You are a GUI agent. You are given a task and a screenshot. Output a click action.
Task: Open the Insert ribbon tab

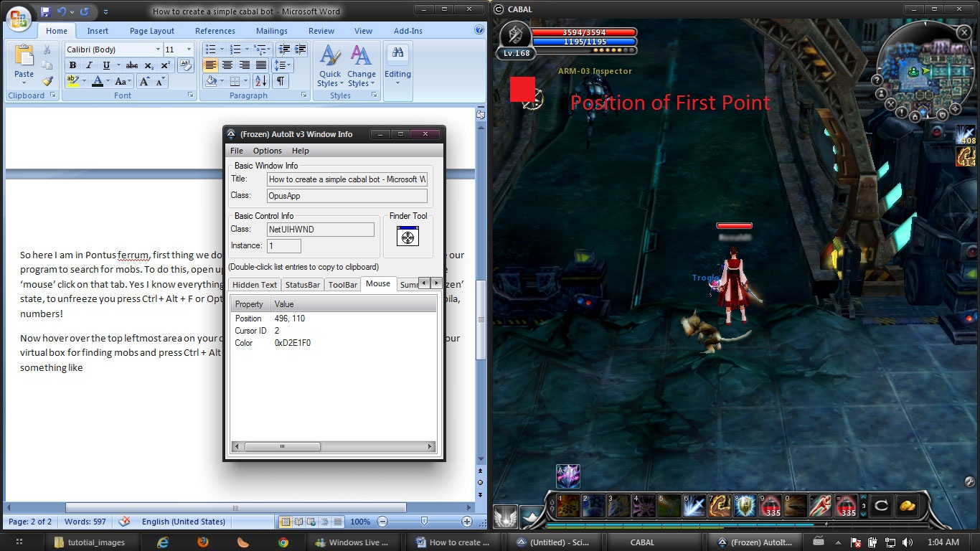click(98, 31)
